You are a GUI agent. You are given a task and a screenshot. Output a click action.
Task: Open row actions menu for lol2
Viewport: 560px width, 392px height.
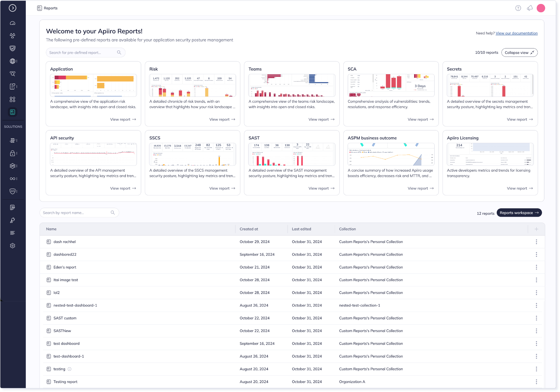click(x=536, y=293)
